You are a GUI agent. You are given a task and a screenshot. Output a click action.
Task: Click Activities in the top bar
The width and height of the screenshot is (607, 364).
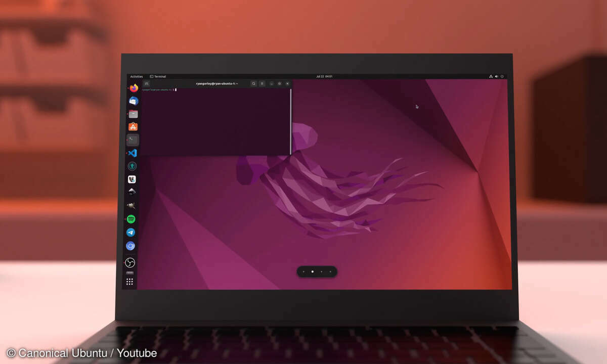pos(137,76)
